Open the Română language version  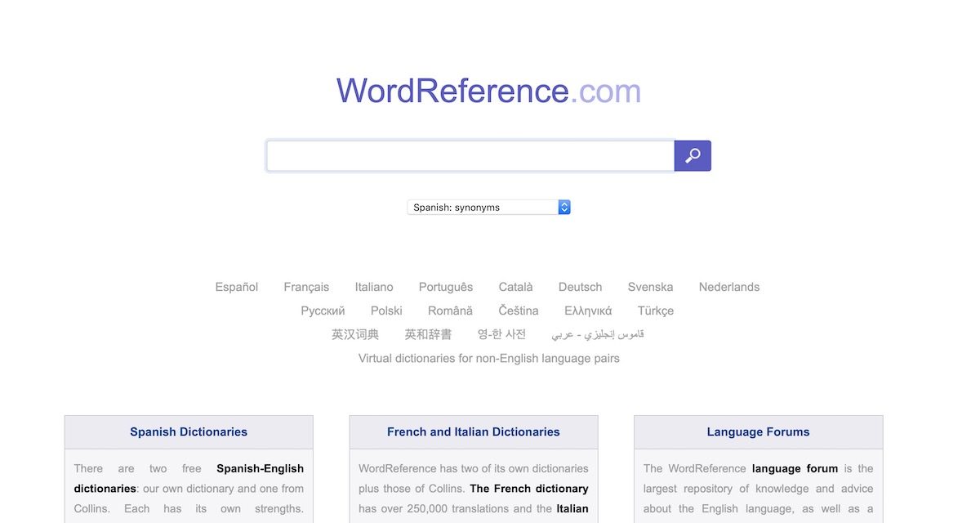[x=450, y=311]
